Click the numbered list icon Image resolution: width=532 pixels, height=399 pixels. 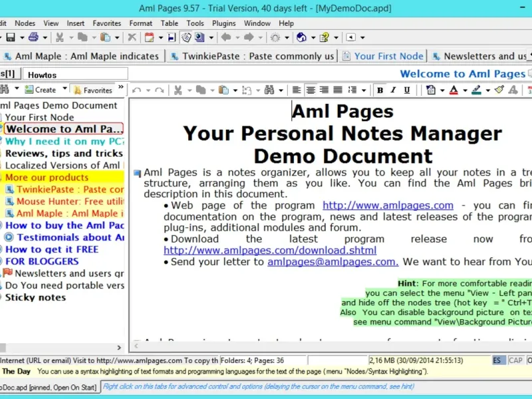click(x=352, y=90)
